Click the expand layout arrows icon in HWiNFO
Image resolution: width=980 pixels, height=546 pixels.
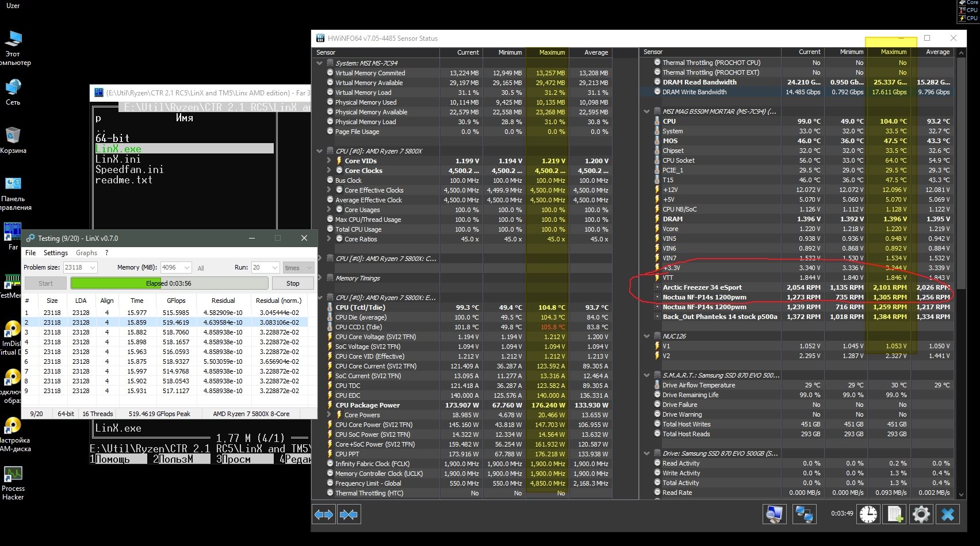324,514
